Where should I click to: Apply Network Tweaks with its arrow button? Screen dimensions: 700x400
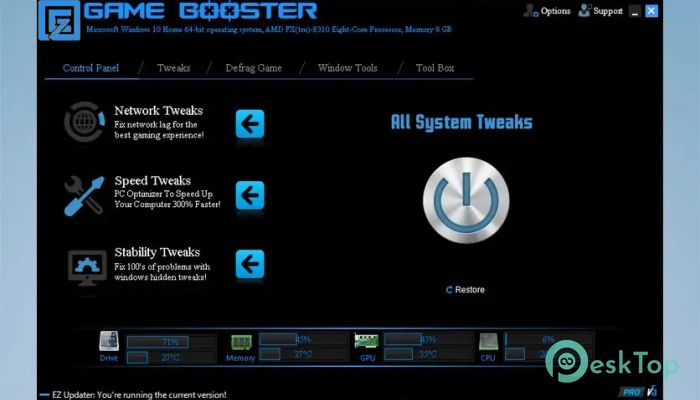point(250,124)
